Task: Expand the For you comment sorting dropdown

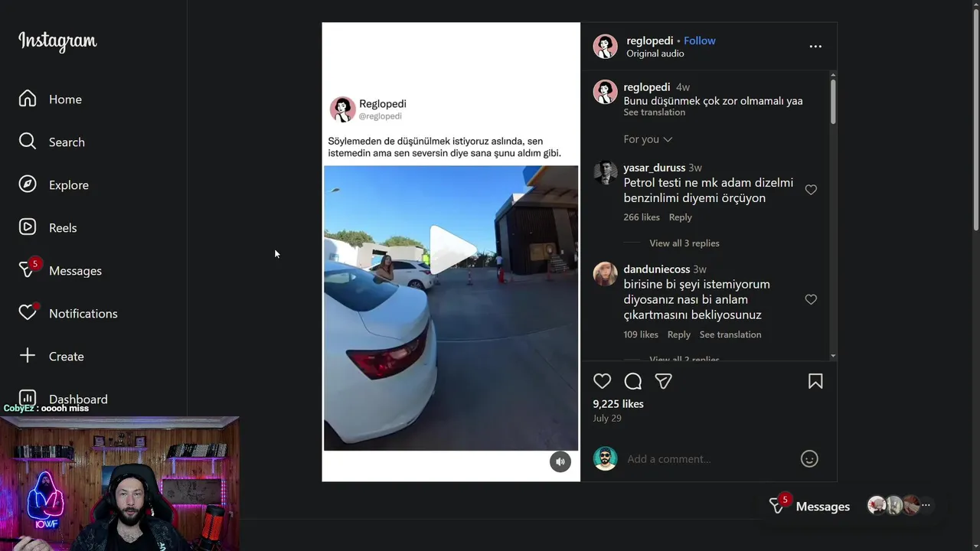Action: click(x=648, y=139)
